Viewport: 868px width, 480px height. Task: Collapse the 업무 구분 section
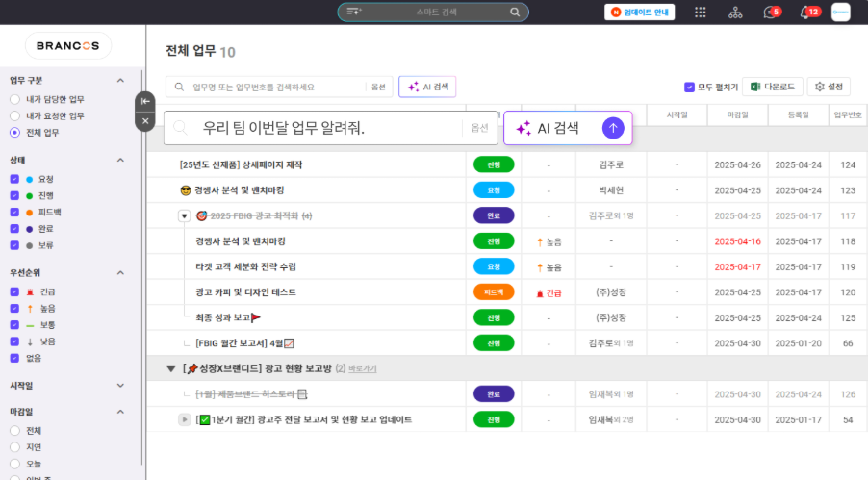click(x=120, y=81)
